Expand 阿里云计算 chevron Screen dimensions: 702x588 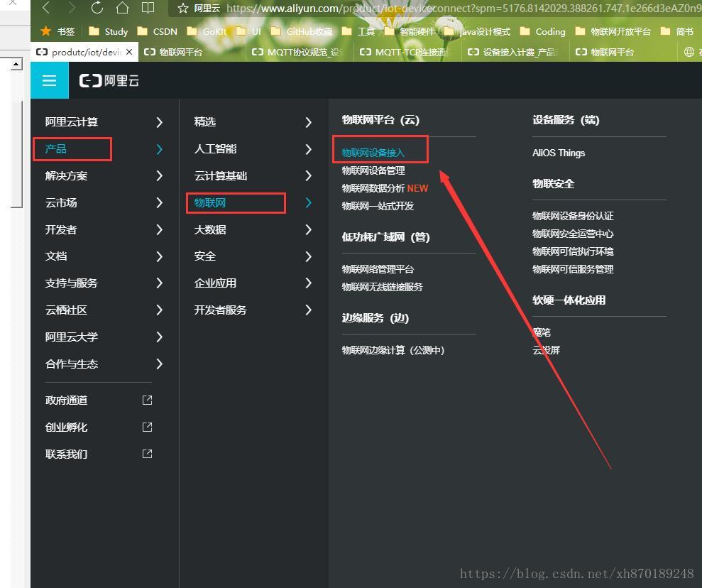pos(160,122)
